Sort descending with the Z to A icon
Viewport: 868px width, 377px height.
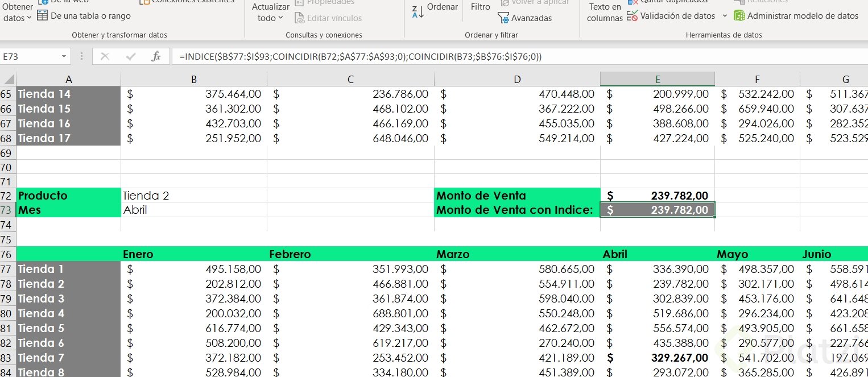click(x=418, y=11)
